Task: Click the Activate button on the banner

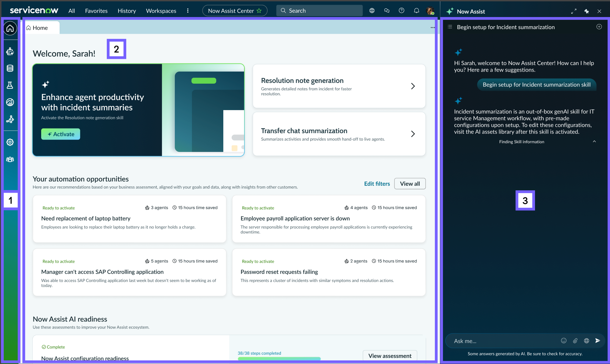Action: 61,134
